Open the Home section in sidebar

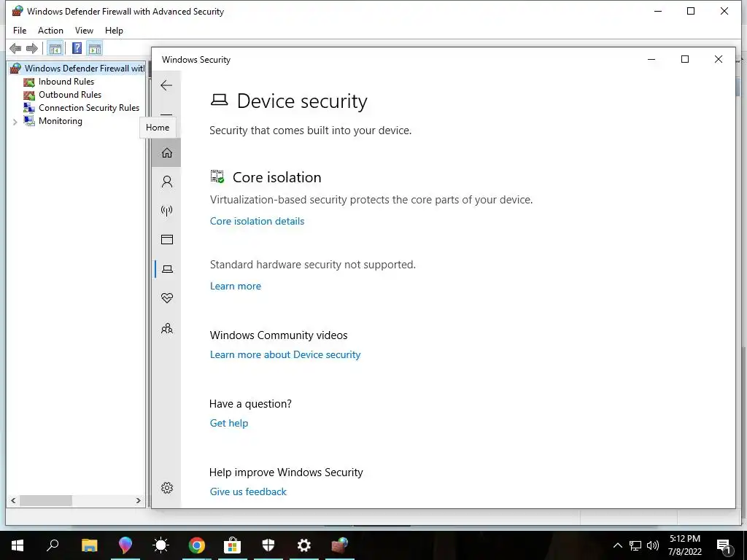[x=167, y=153]
